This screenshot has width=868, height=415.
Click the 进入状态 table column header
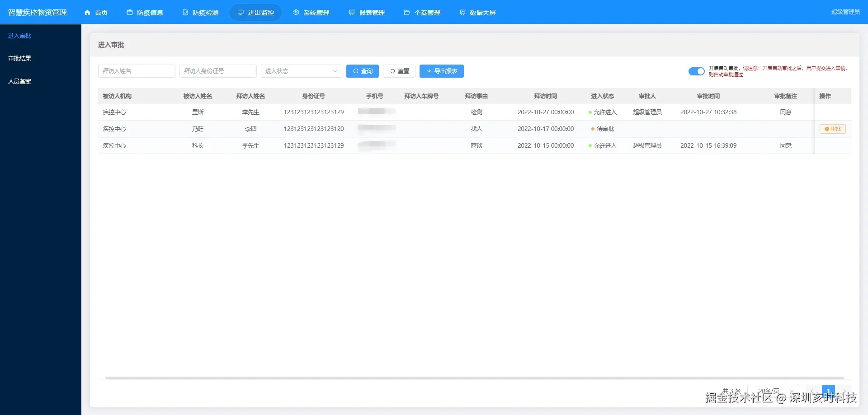tap(603, 96)
